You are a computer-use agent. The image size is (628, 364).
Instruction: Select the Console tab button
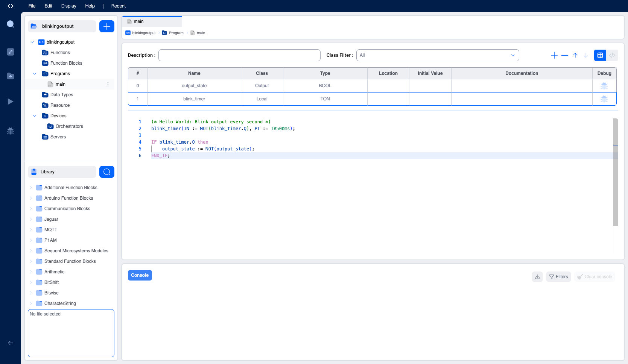point(140,275)
